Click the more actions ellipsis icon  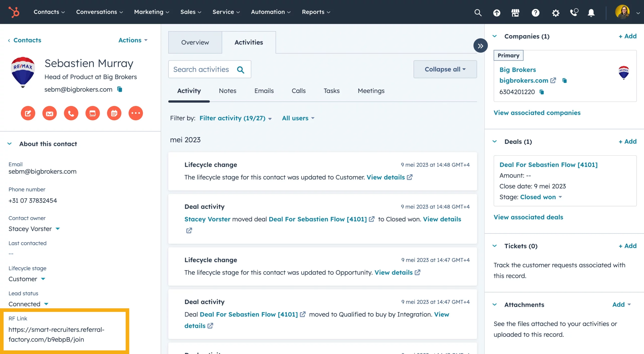pyautogui.click(x=135, y=113)
